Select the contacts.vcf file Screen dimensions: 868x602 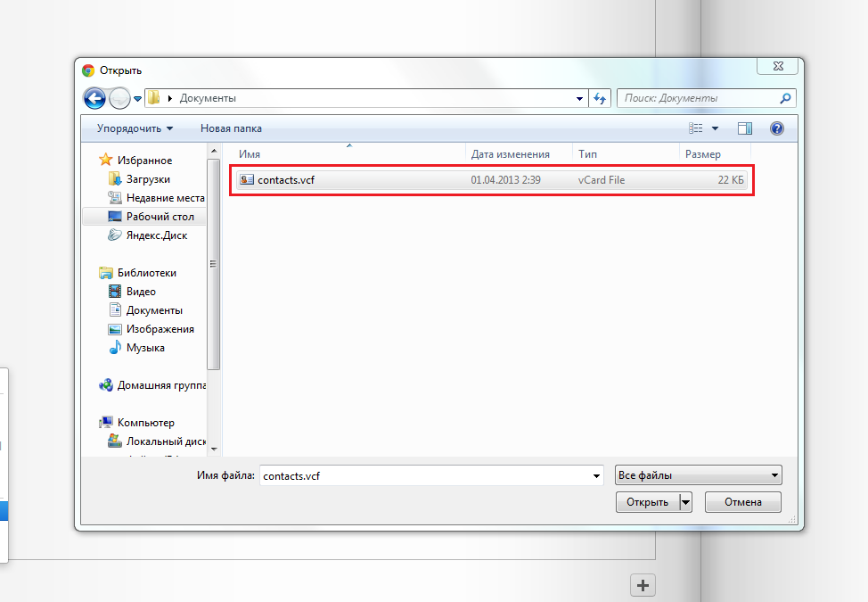(x=285, y=180)
